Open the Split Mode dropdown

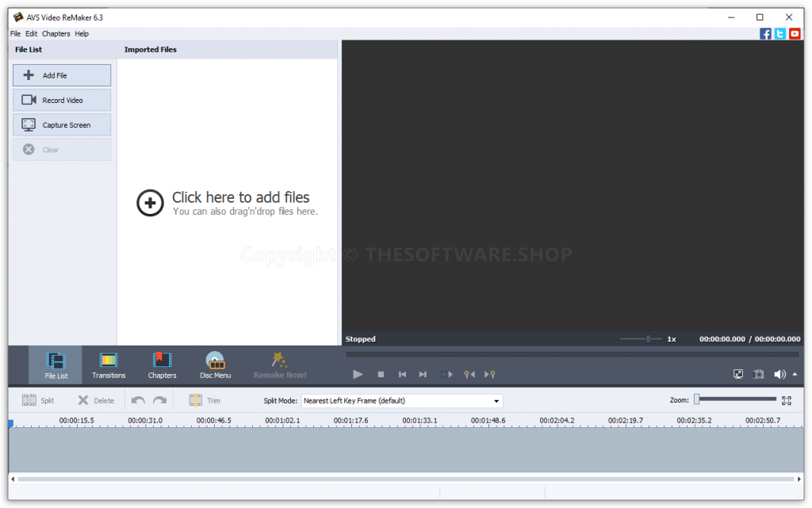click(402, 400)
